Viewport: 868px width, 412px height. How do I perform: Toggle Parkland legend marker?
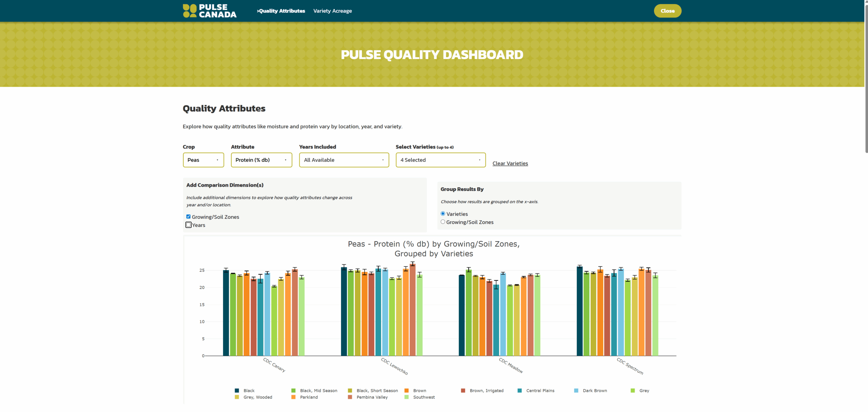[293, 397]
